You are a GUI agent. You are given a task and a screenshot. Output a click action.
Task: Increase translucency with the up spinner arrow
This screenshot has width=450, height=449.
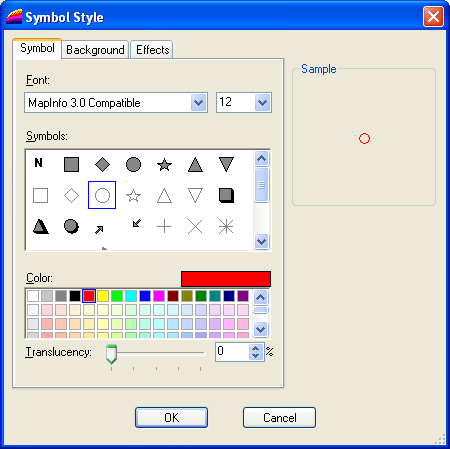point(256,348)
